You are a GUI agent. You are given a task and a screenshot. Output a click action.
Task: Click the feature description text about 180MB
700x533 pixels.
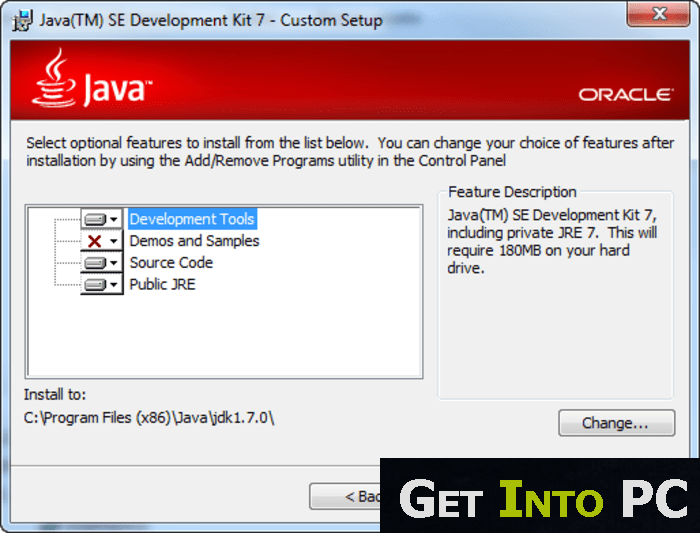[x=552, y=242]
